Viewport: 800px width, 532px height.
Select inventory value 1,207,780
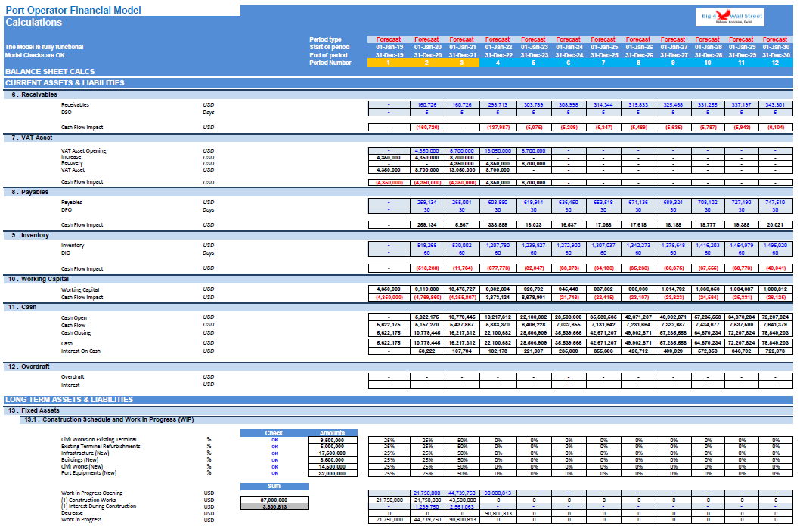pyautogui.click(x=498, y=246)
